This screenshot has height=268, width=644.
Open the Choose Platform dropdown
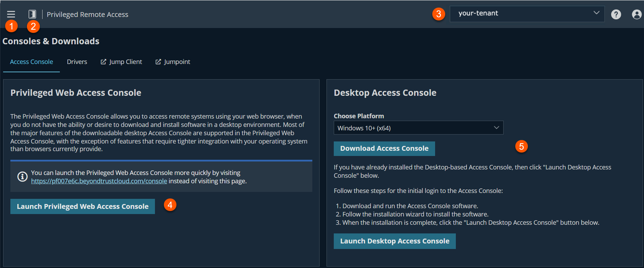(x=418, y=128)
